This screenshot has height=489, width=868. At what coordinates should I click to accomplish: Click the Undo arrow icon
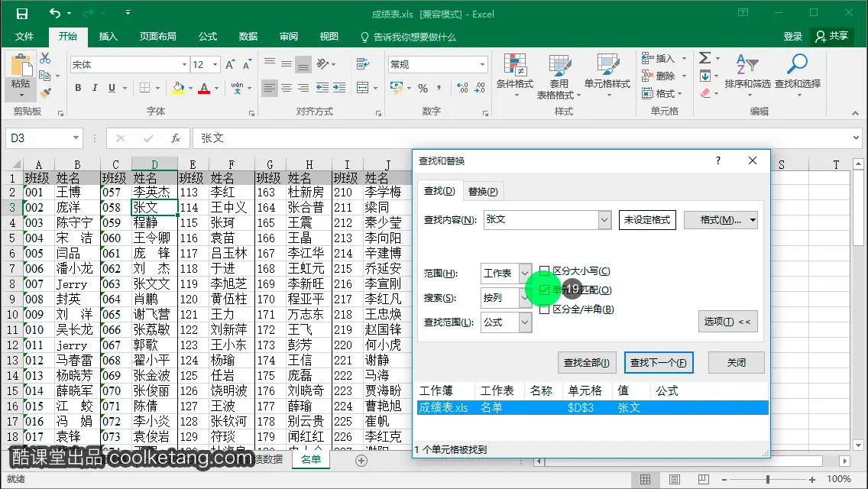coord(54,13)
